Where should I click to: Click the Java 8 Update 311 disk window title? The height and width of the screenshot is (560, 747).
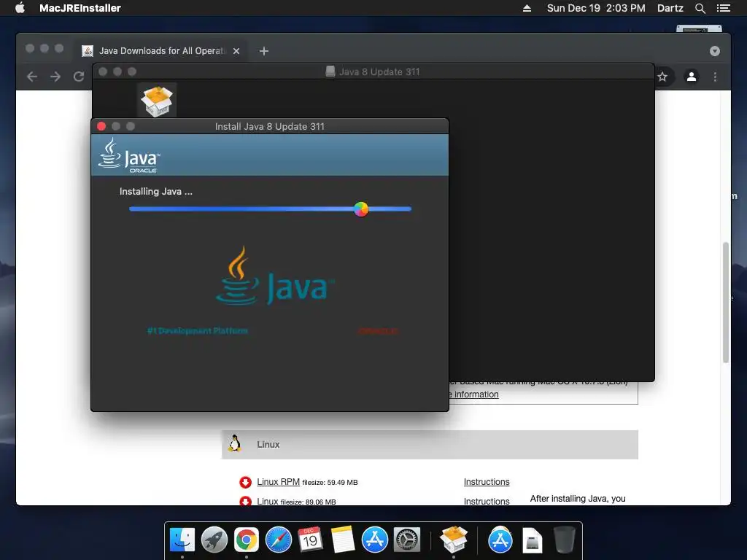tap(379, 72)
